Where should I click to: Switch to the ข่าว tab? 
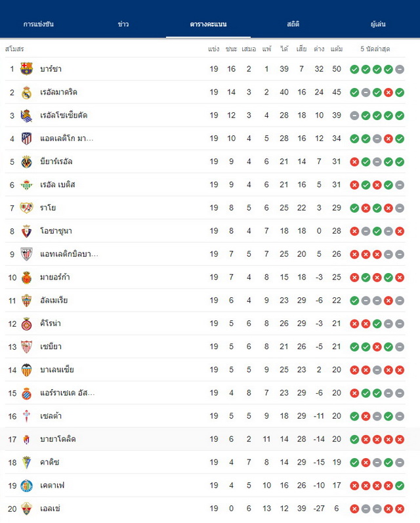coord(123,24)
